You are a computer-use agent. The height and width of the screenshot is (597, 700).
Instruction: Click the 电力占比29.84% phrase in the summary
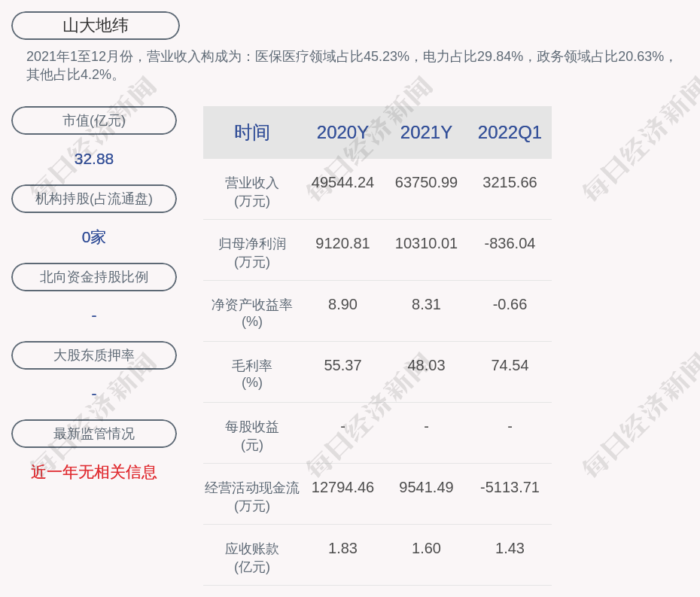[473, 56]
